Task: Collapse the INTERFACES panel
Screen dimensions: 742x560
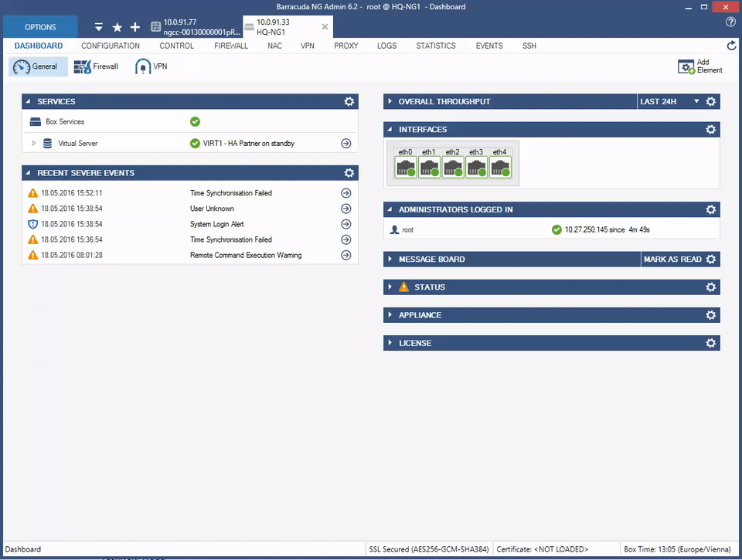Action: click(390, 129)
